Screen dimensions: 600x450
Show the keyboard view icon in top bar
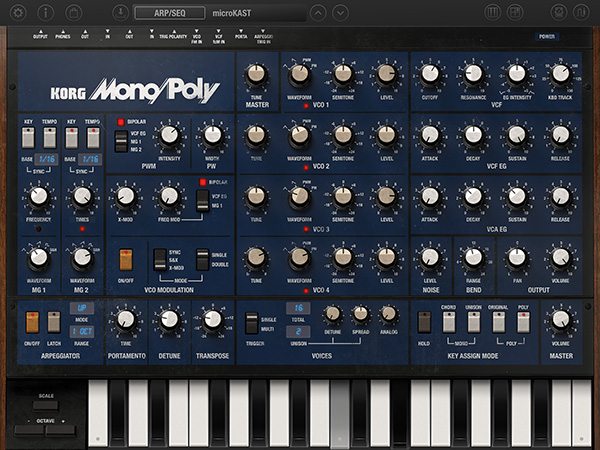click(492, 13)
